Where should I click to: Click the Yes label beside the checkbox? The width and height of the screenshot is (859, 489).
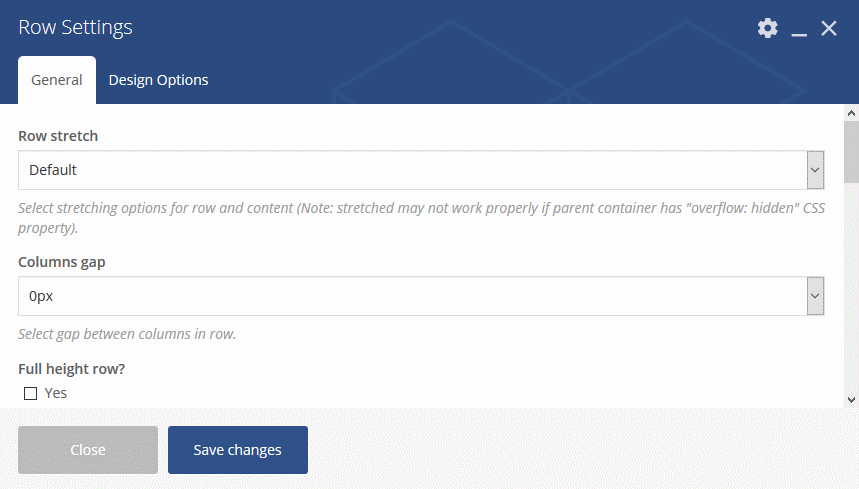(56, 393)
